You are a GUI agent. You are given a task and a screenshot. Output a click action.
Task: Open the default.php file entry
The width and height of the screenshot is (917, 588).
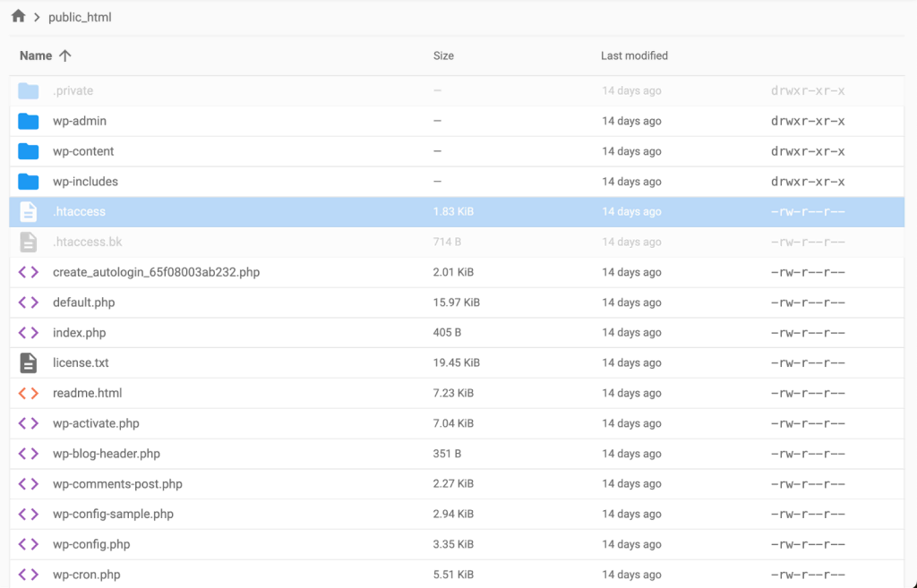82,302
